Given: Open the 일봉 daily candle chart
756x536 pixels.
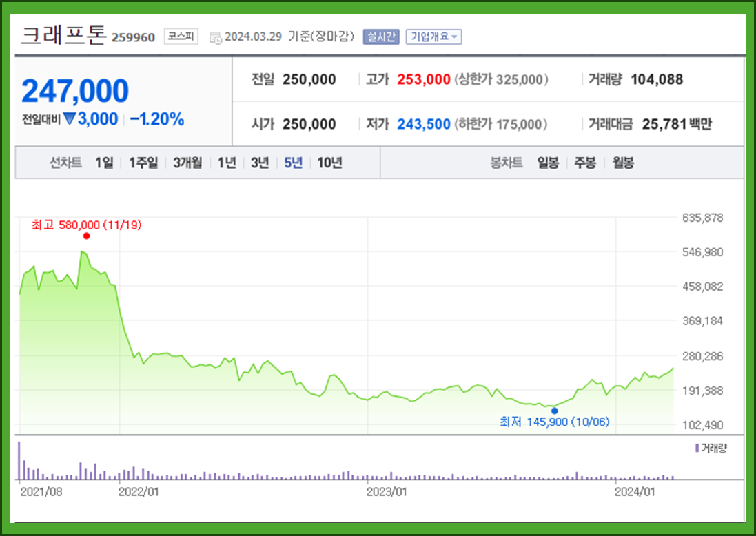Looking at the screenshot, I should 548,163.
